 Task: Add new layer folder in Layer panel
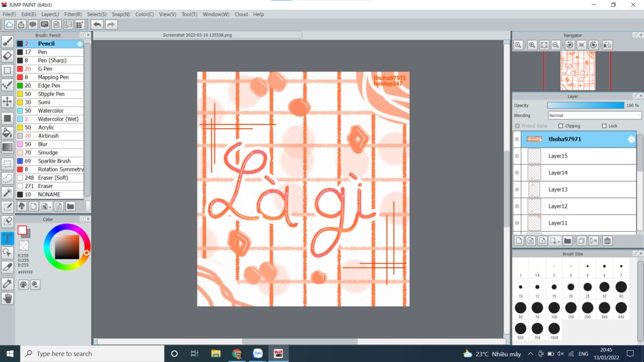coord(568,241)
